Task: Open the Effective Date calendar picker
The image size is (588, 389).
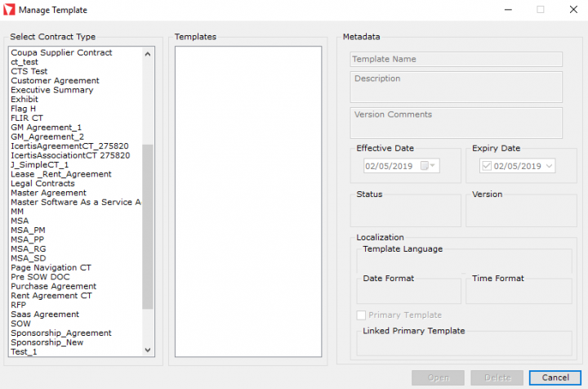Action: pos(428,166)
